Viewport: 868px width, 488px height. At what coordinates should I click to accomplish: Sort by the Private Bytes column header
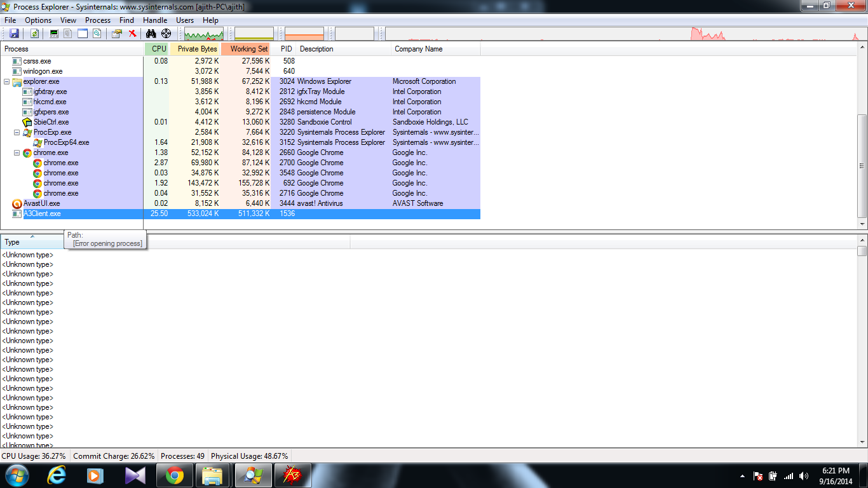[195, 49]
